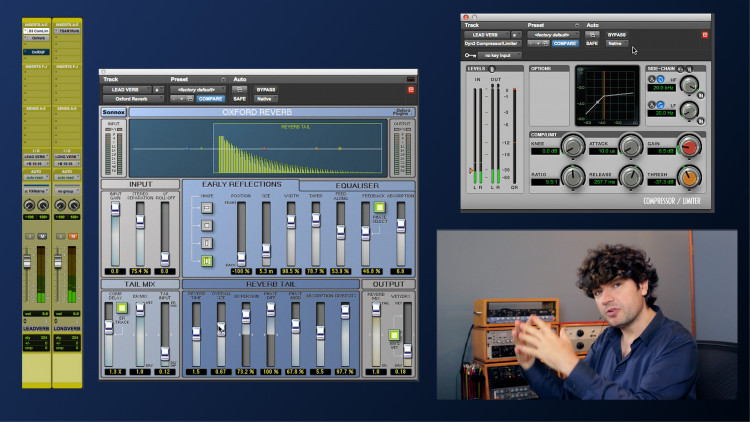Image resolution: width=750 pixels, height=422 pixels.
Task: Click the previous preset minus icon in Oxford Reverb
Action: (x=174, y=99)
